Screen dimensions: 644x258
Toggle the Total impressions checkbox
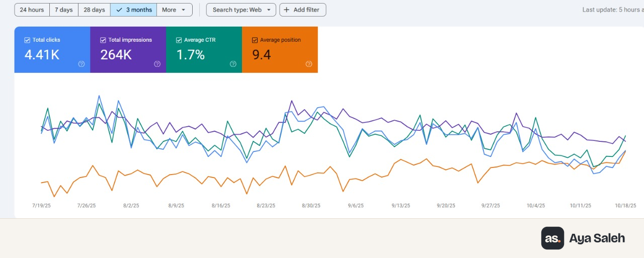103,40
